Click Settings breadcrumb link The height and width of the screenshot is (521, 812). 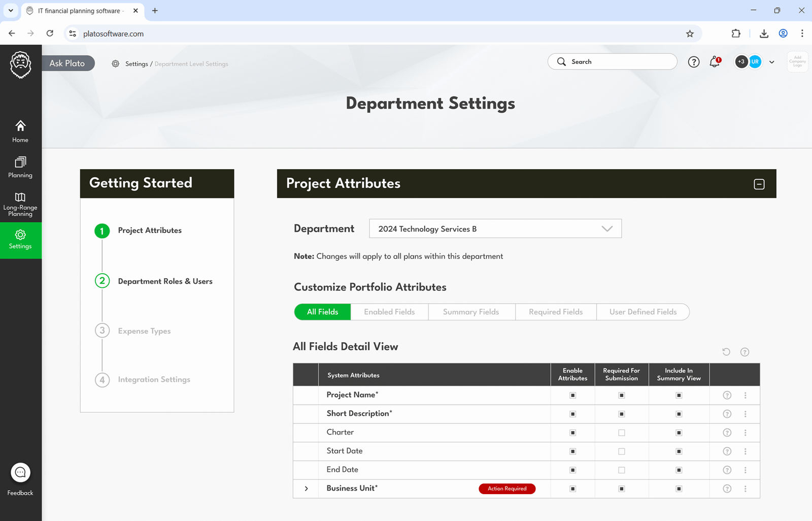137,64
